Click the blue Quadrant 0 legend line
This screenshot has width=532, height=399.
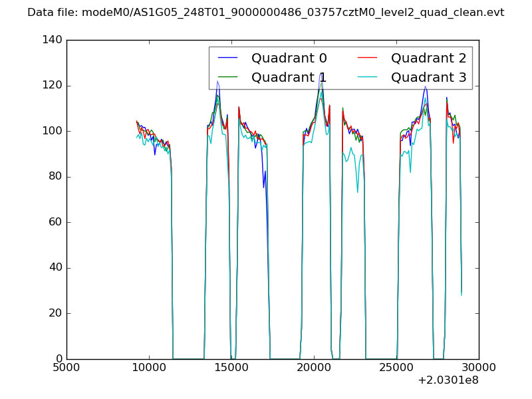click(228, 59)
